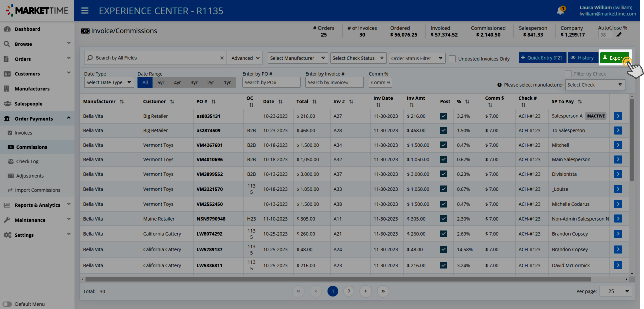Sort by % column arrows
The width and height of the screenshot is (644, 309).
pos(467,102)
